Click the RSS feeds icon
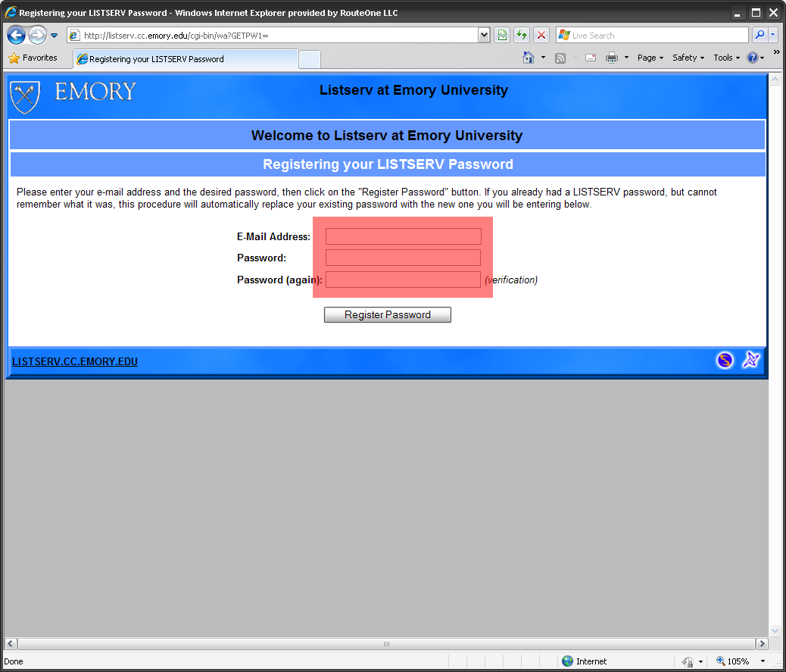 click(560, 58)
